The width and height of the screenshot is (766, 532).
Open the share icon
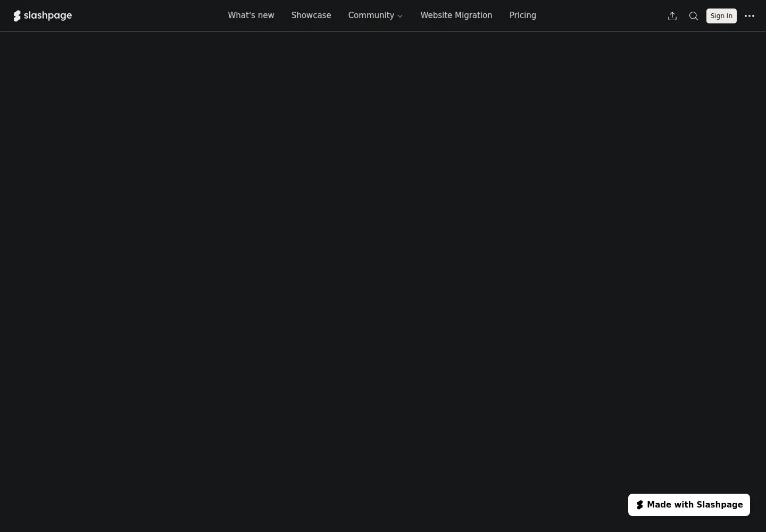[x=672, y=16]
